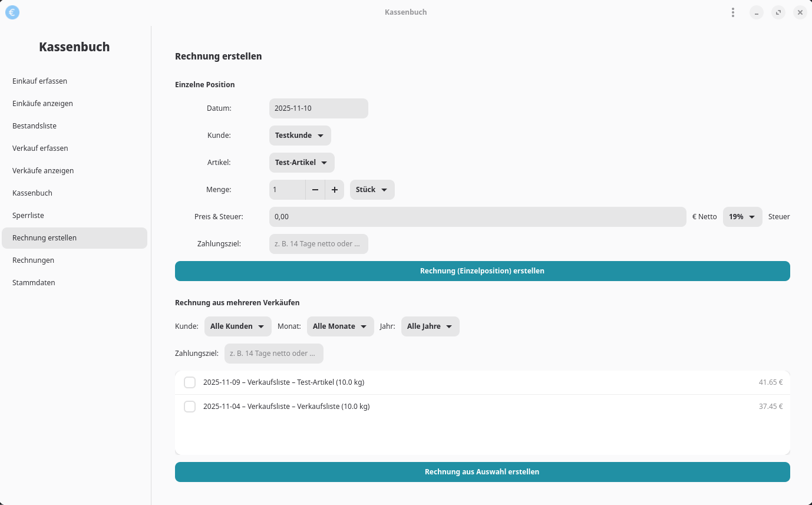Viewport: 812px width, 505px height.
Task: Open the Testkunde customer dropdown
Action: point(300,136)
